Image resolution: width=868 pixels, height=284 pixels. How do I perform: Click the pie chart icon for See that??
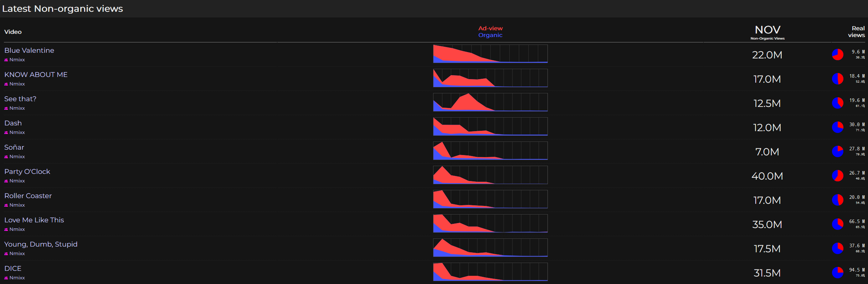[x=838, y=103]
